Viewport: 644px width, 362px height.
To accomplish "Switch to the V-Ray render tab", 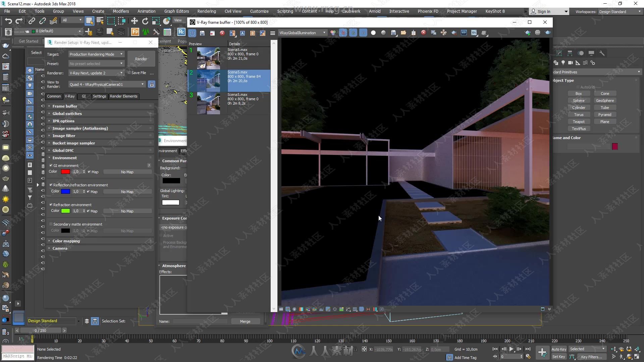I will (69, 96).
